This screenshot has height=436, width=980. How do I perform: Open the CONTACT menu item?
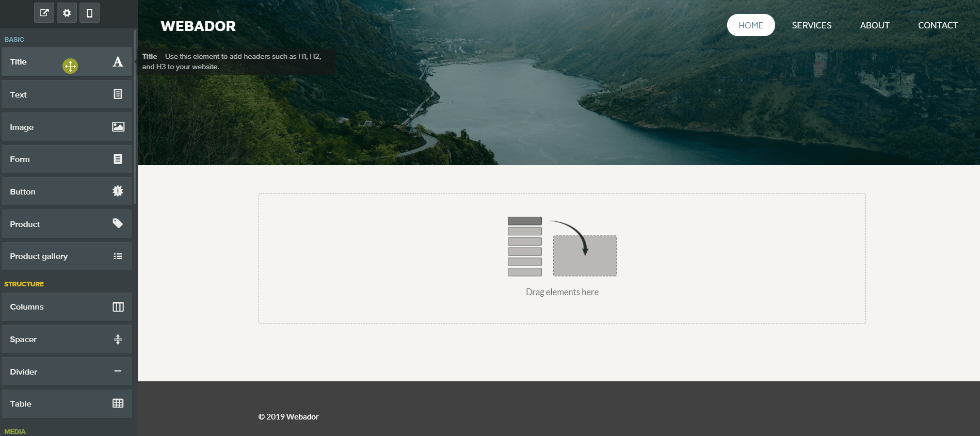938,25
